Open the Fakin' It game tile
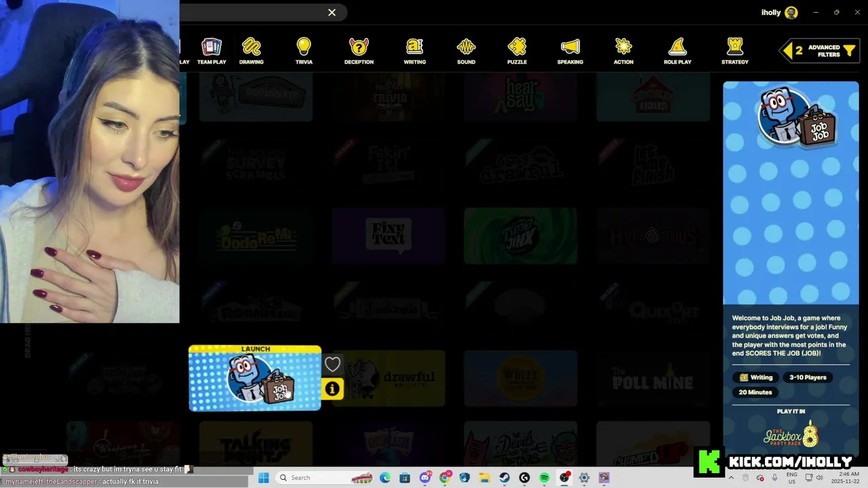 (388, 164)
